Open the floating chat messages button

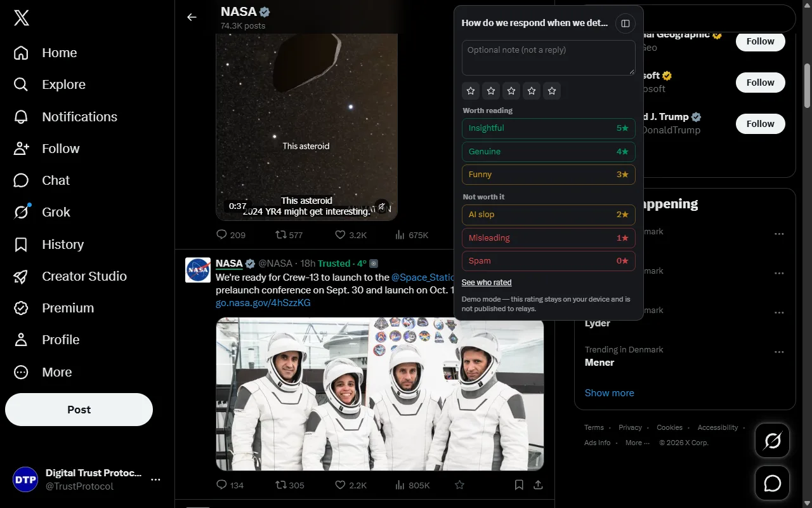coord(773,483)
